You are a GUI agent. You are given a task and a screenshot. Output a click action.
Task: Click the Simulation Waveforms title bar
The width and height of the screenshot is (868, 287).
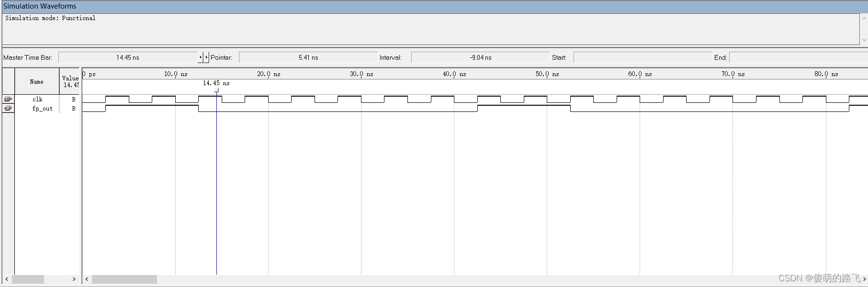pos(434,6)
